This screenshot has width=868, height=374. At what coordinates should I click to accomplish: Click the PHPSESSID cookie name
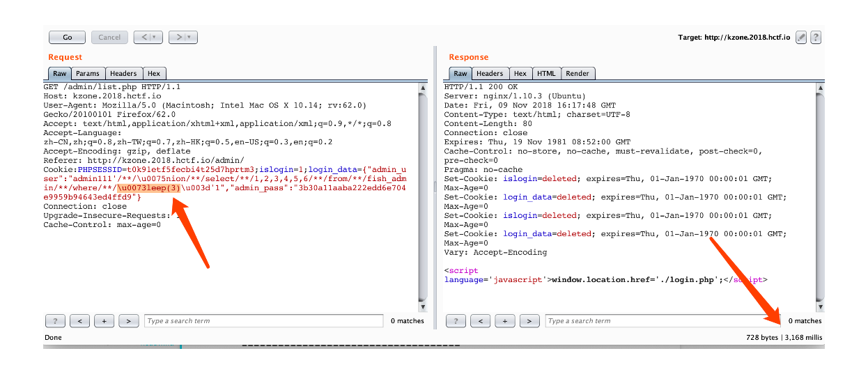coord(100,169)
